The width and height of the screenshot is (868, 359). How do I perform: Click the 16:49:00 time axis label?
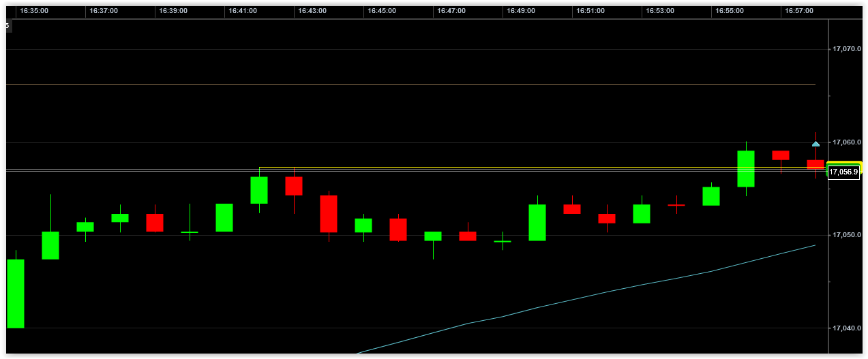point(520,11)
